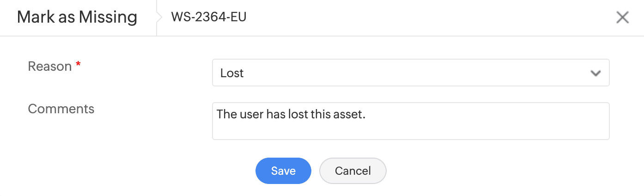Click the blank middle of the Reason box

(410, 73)
